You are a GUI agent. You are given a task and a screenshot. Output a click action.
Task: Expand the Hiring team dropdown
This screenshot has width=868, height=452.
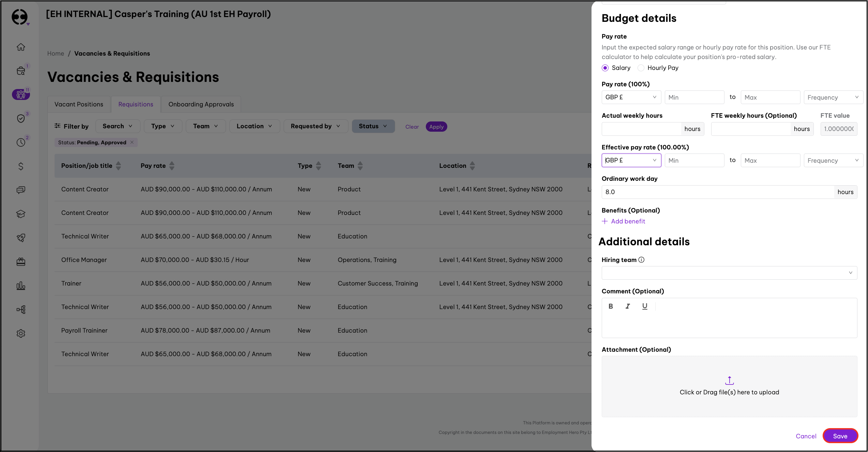pyautogui.click(x=729, y=273)
